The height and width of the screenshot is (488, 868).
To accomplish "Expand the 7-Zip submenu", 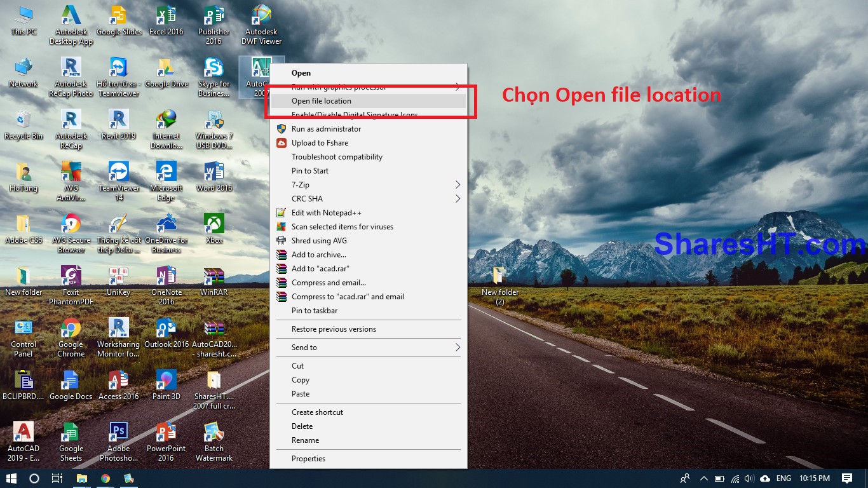I will click(369, 185).
